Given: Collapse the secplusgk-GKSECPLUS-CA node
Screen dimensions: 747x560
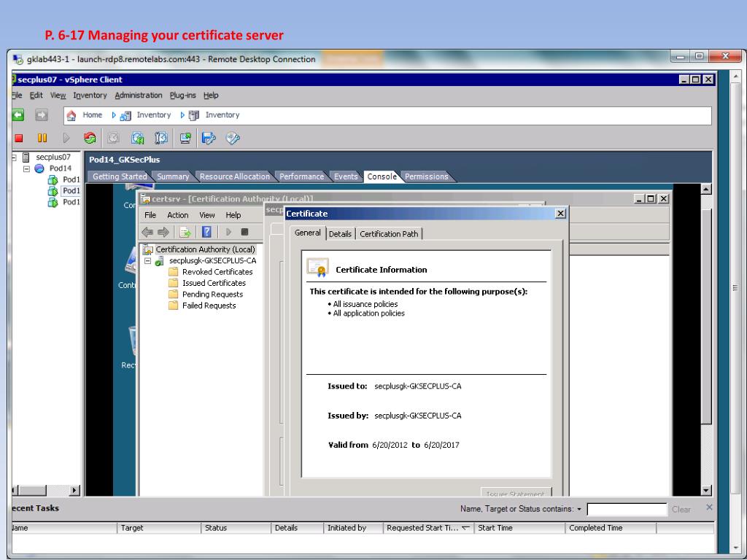Looking at the screenshot, I should coord(147,261).
